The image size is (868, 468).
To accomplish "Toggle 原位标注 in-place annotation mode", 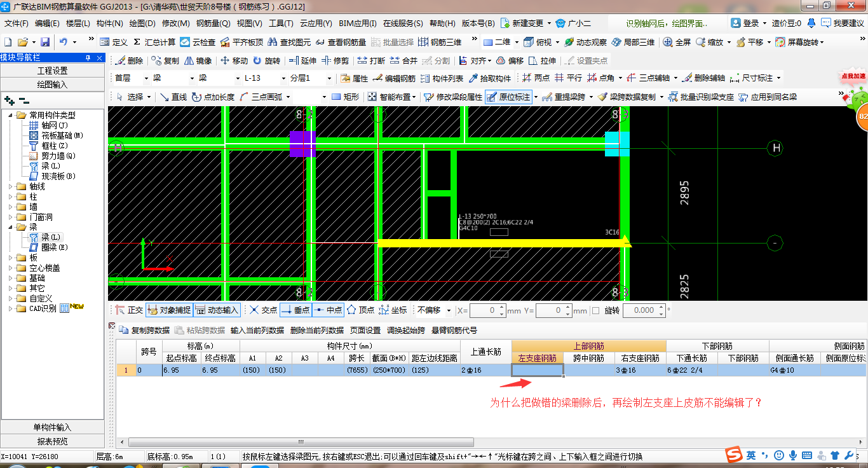I will pyautogui.click(x=508, y=97).
